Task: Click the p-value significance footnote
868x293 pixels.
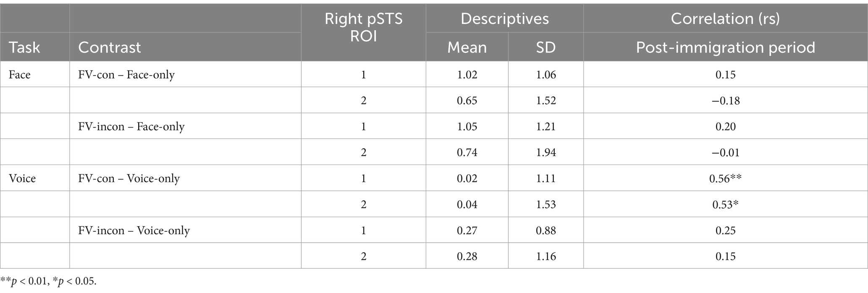Action: coord(49,281)
